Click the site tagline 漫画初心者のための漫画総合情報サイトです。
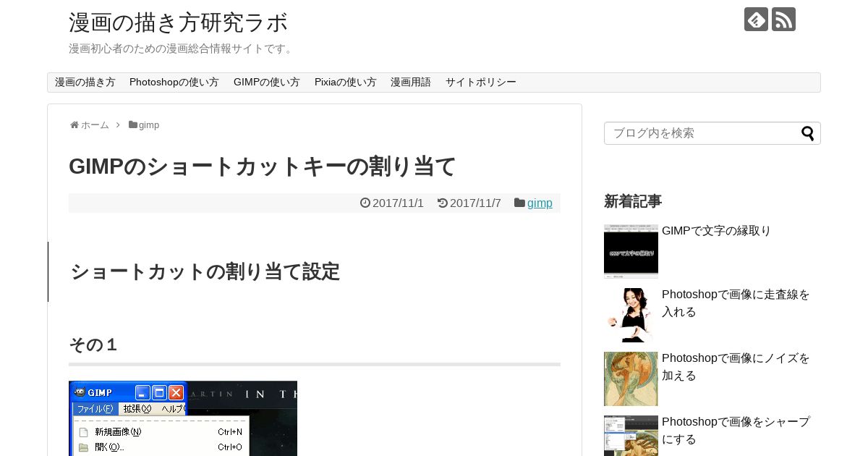This screenshot has height=456, width=868. (182, 48)
